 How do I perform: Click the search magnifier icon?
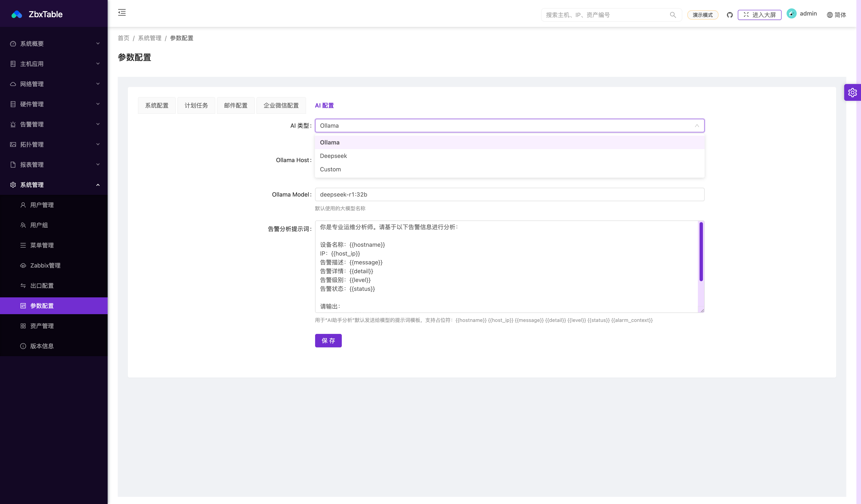tap(673, 15)
